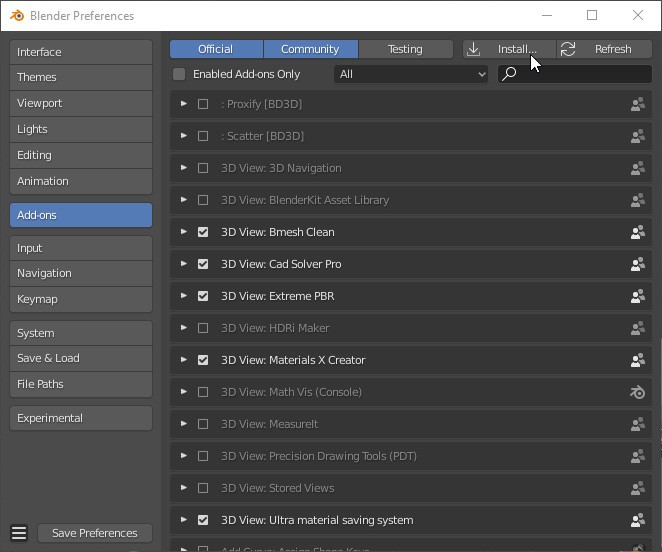Image resolution: width=662 pixels, height=552 pixels.
Task: Click community icon on Stored Views row
Action: (x=638, y=488)
